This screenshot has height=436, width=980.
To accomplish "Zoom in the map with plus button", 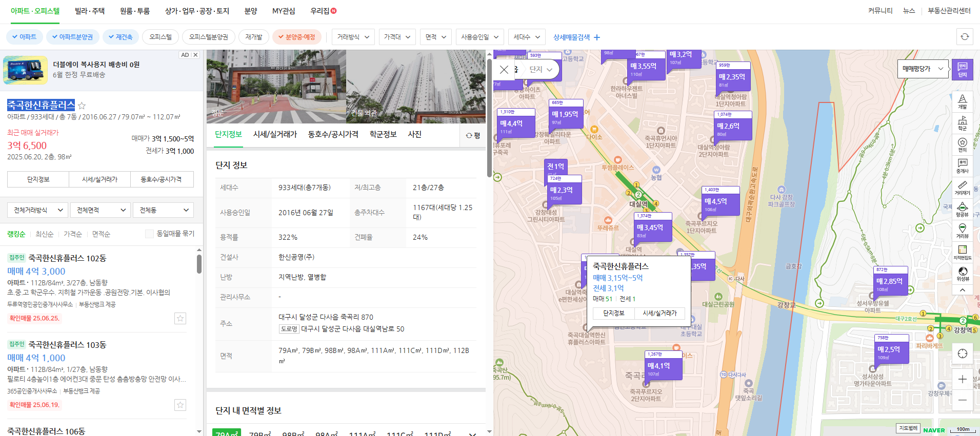I will [962, 379].
